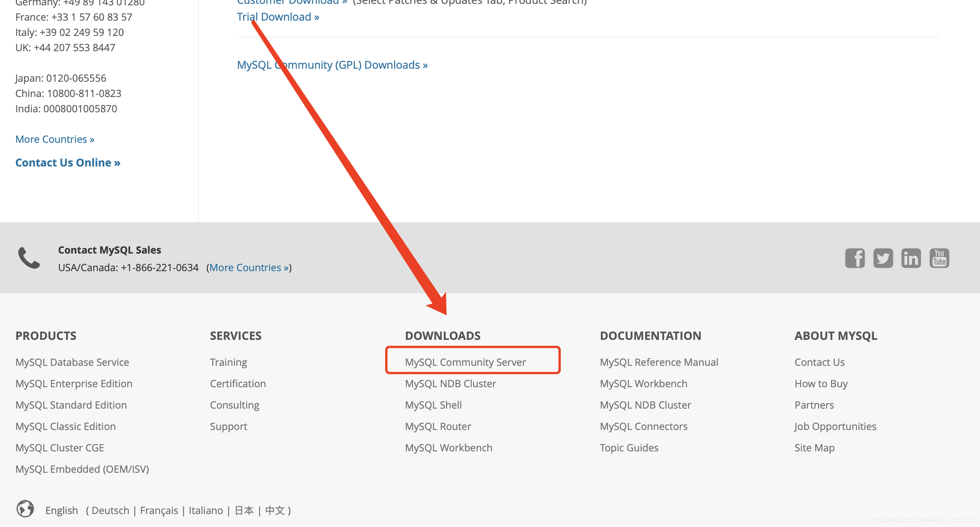Image resolution: width=980 pixels, height=527 pixels.
Task: Open the YouTube social icon
Action: 939,258
